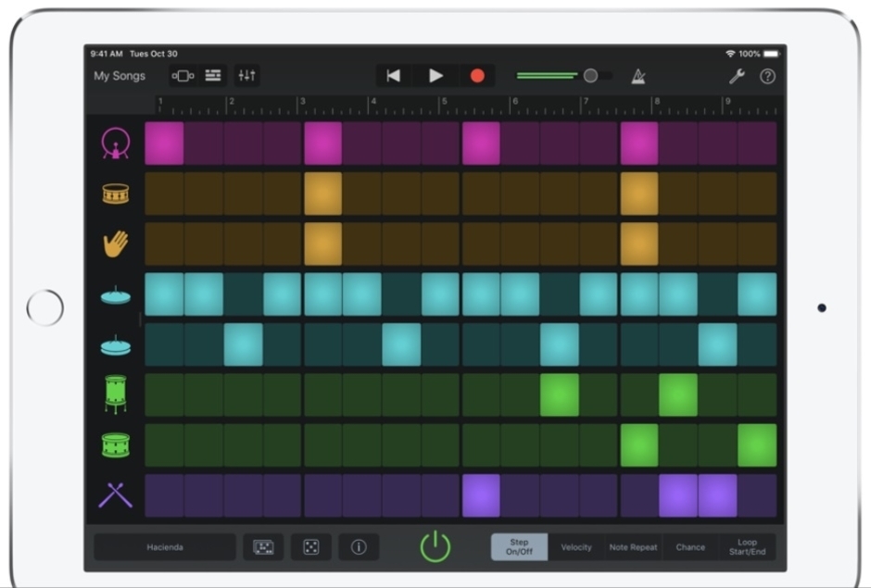Open the Hacienda pattern selector
Viewport: 871px width, 588px height.
[x=165, y=547]
